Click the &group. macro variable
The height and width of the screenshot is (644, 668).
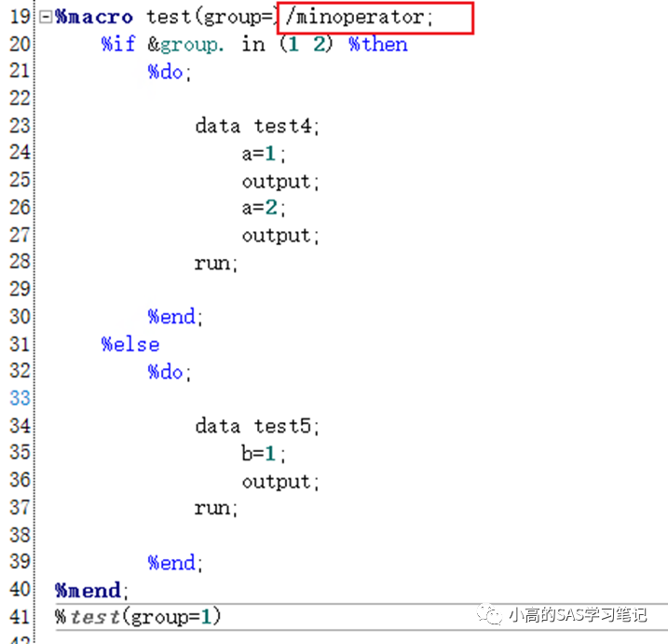pyautogui.click(x=185, y=45)
